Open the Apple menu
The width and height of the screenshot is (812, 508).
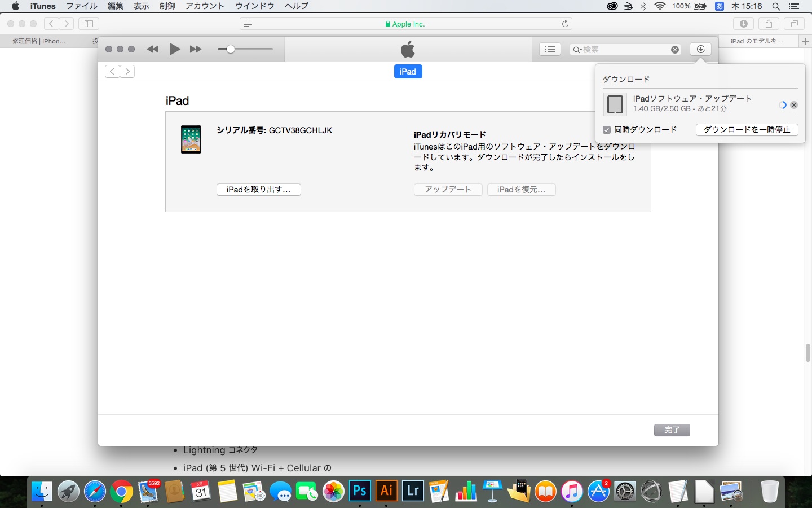click(x=15, y=6)
